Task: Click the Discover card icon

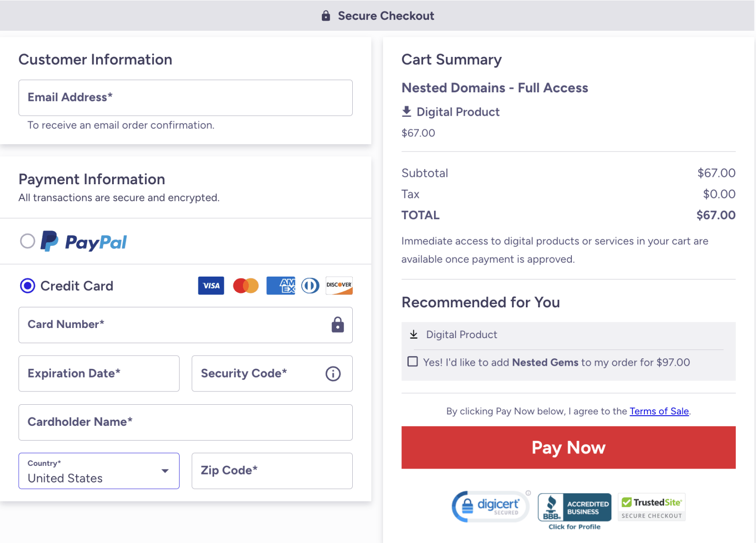Action: pos(339,285)
